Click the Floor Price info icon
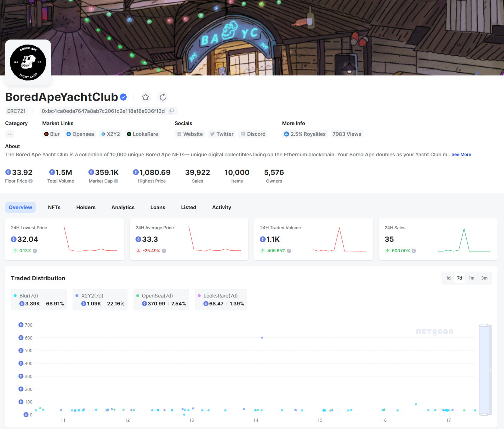 (31, 181)
